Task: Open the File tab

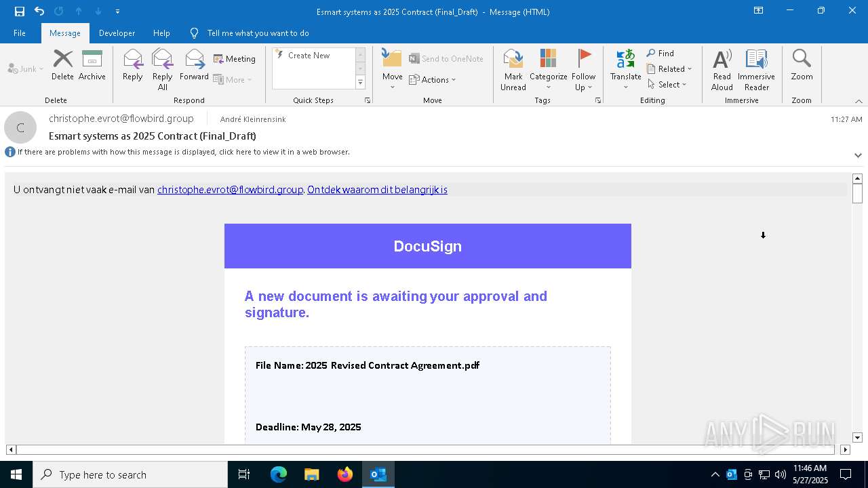Action: point(20,33)
